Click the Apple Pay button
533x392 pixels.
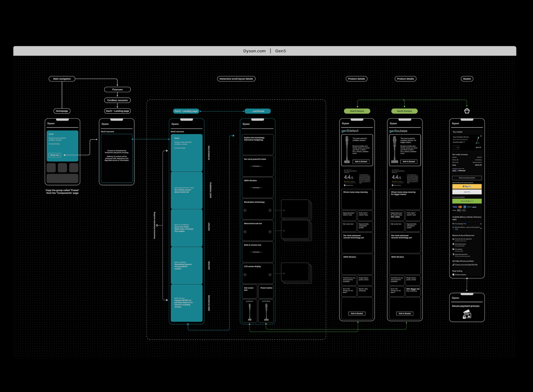pos(467,192)
